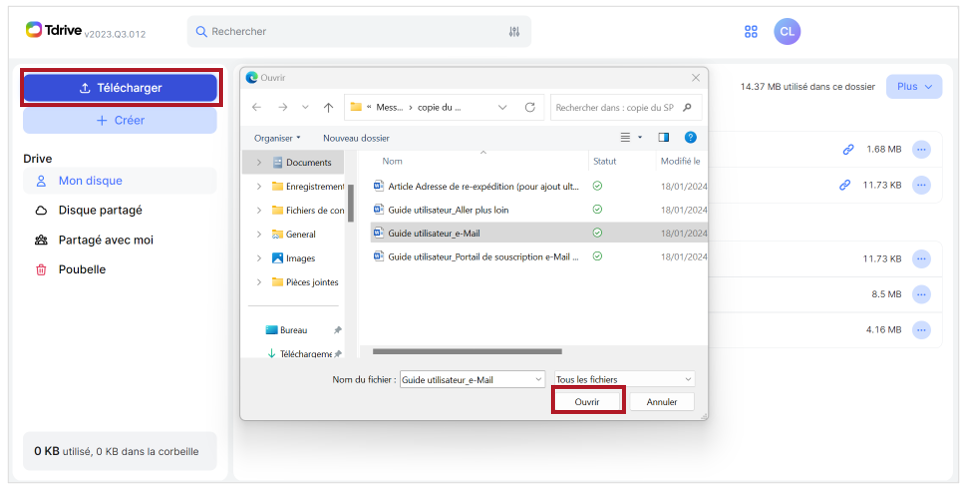Click the Ouvrir button
Viewport: 967px width, 496px height.
pyautogui.click(x=588, y=402)
